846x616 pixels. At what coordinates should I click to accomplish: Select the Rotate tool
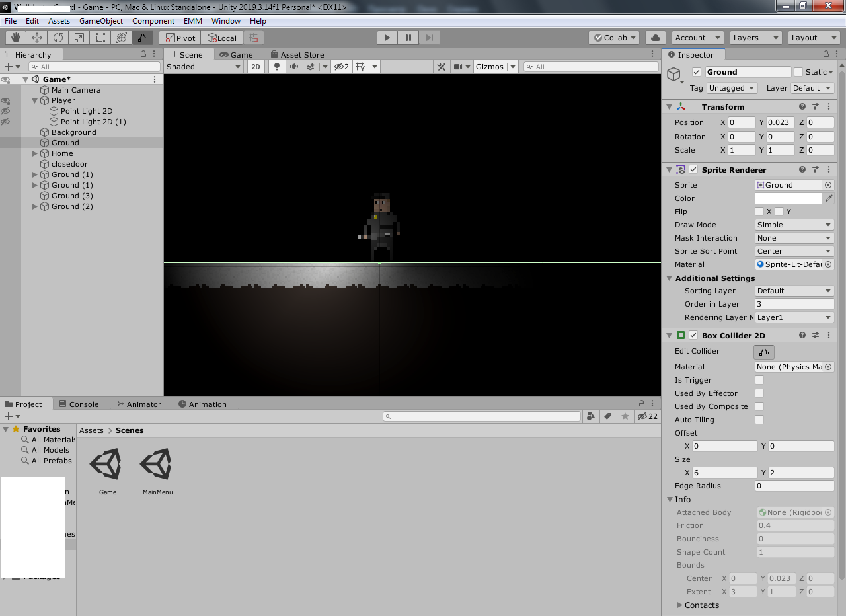58,38
